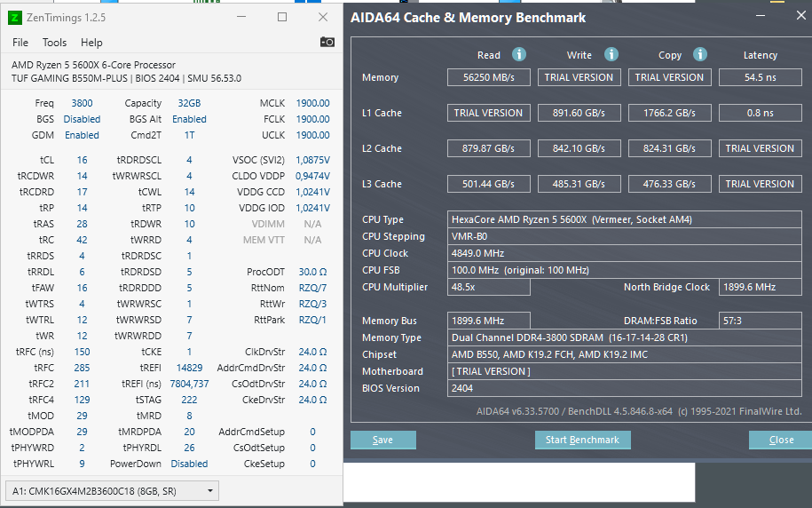
Task: Click the Read info icon
Action: 519,54
